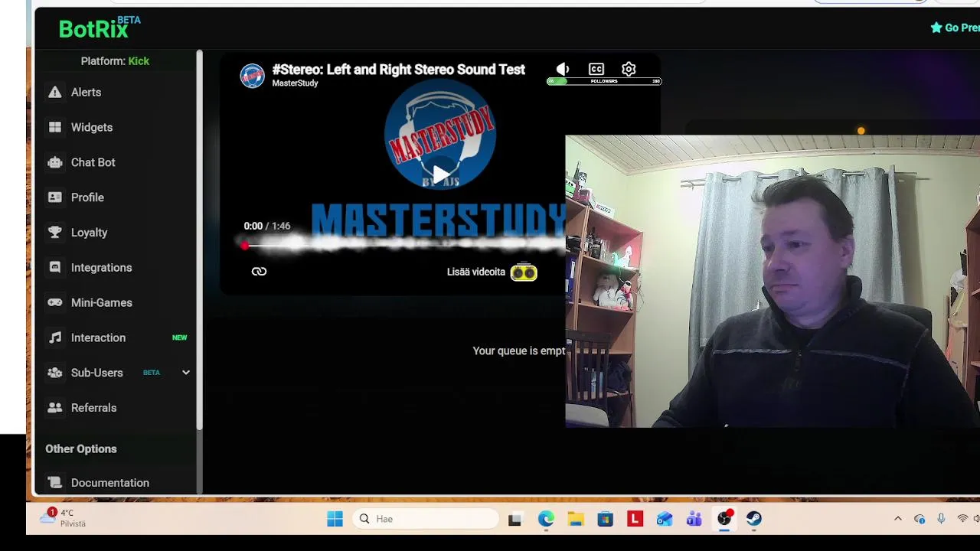Show hidden system tray icons
Image resolution: width=980 pixels, height=551 pixels.
(x=898, y=519)
